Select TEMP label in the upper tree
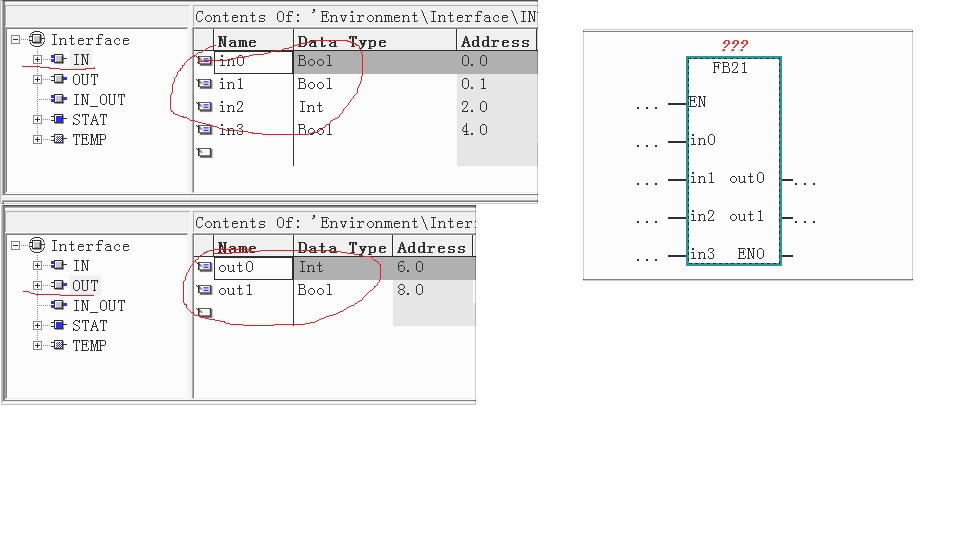Viewport: 960px width, 550px height. coord(89,140)
